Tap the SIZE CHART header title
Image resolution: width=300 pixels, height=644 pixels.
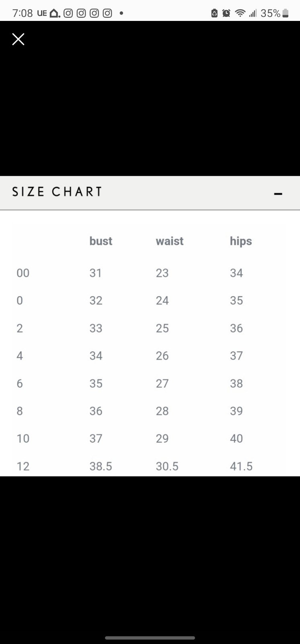click(x=57, y=192)
